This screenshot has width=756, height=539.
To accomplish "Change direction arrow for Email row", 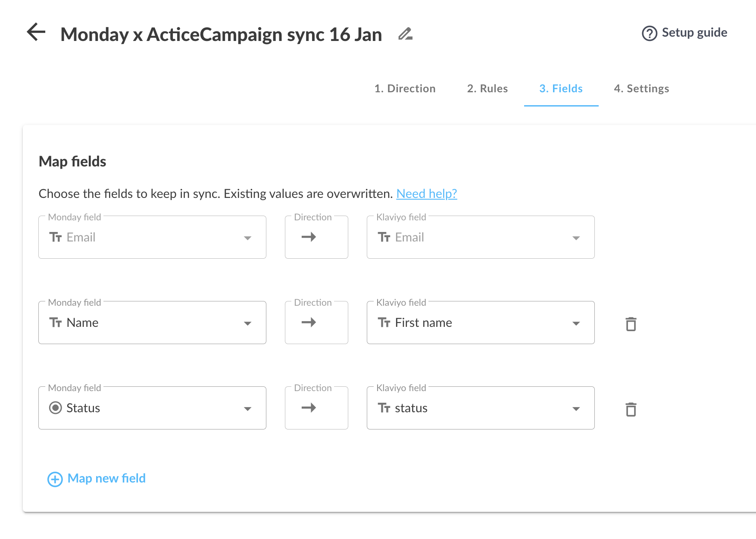I will click(309, 237).
